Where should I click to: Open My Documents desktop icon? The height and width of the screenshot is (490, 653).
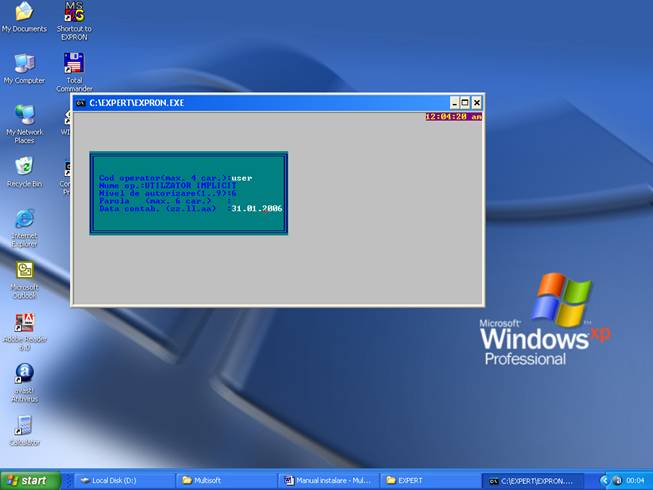pyautogui.click(x=24, y=17)
